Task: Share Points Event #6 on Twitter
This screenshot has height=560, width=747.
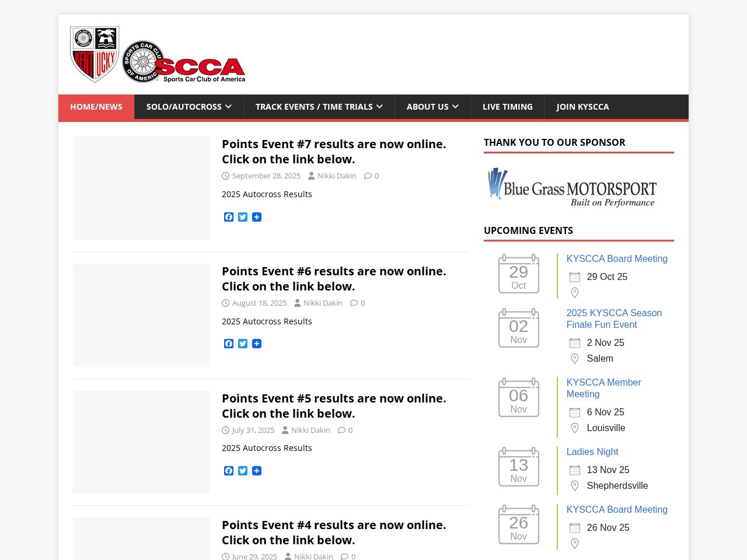Action: click(x=243, y=344)
